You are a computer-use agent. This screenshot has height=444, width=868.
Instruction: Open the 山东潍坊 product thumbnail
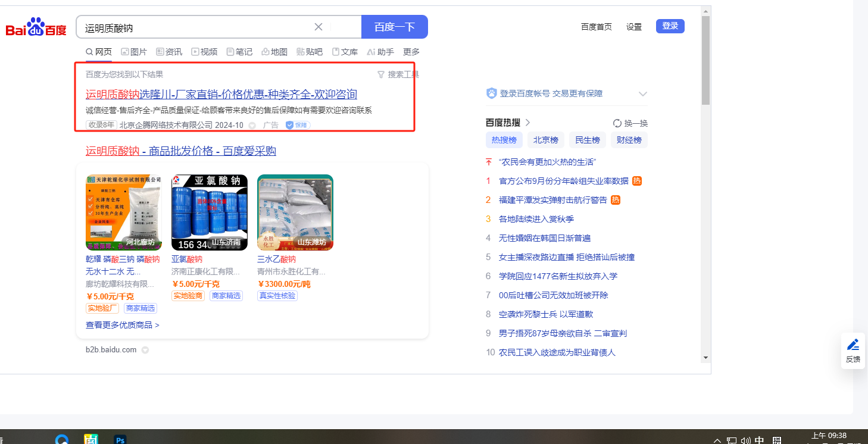(295, 212)
